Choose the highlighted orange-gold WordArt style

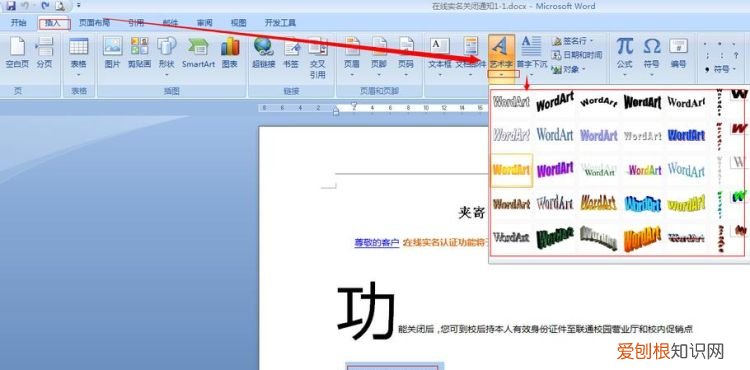tap(511, 170)
